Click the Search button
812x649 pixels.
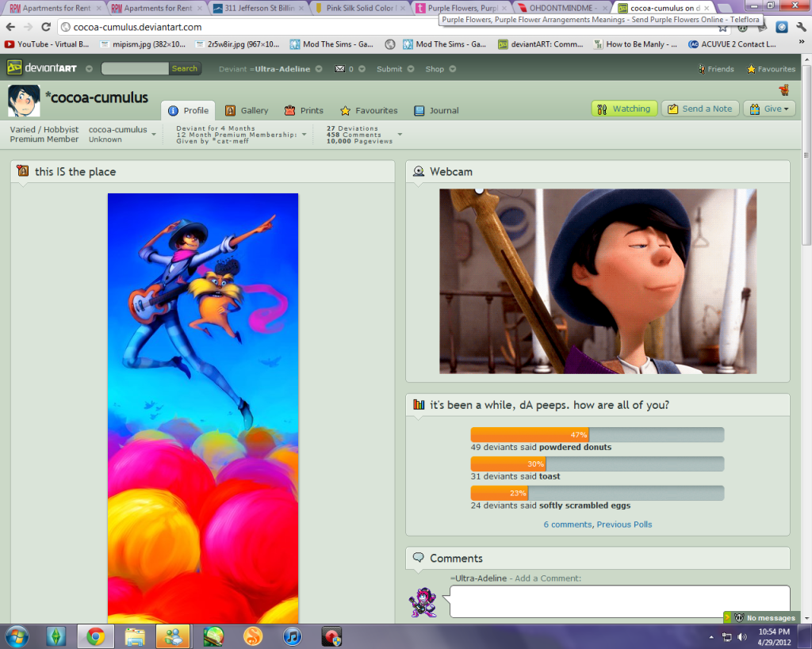tap(184, 68)
